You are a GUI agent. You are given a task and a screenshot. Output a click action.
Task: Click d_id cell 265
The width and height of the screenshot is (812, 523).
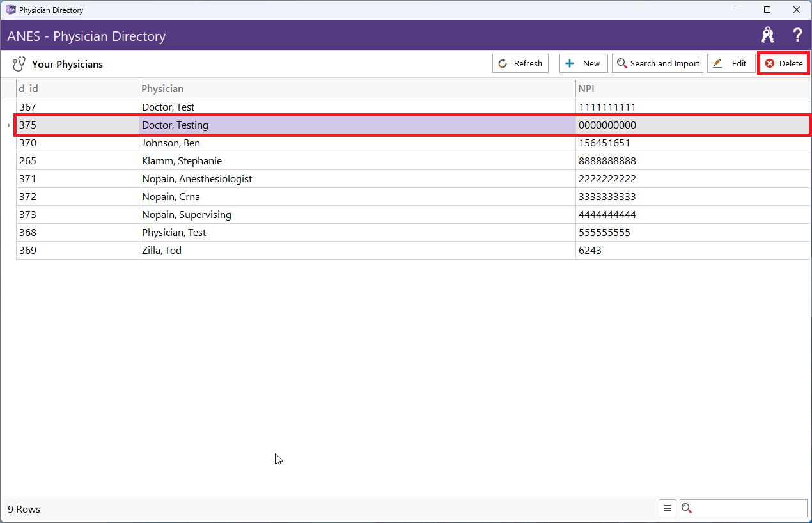[77, 161]
